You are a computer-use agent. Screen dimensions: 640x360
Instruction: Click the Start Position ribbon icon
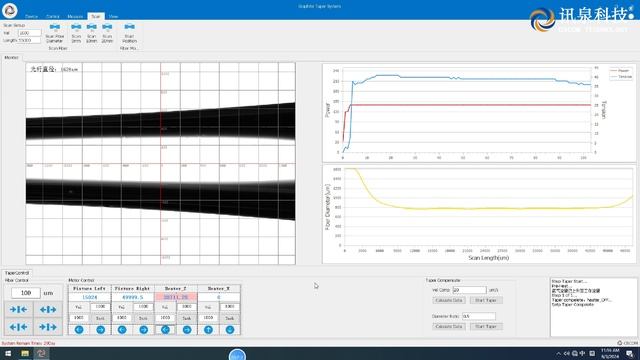tap(129, 33)
